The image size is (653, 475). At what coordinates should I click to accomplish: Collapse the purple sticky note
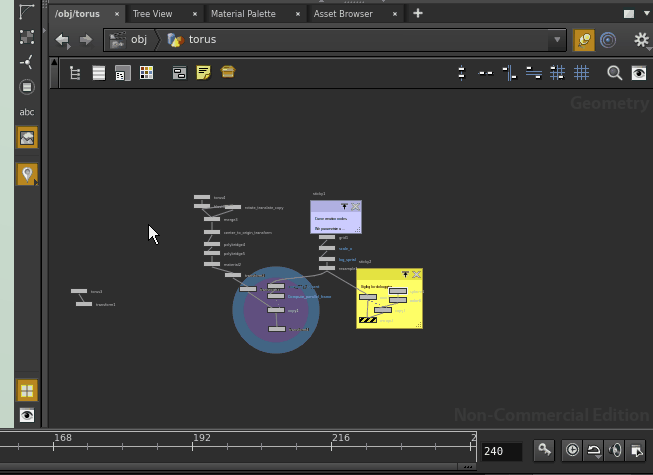(344, 205)
